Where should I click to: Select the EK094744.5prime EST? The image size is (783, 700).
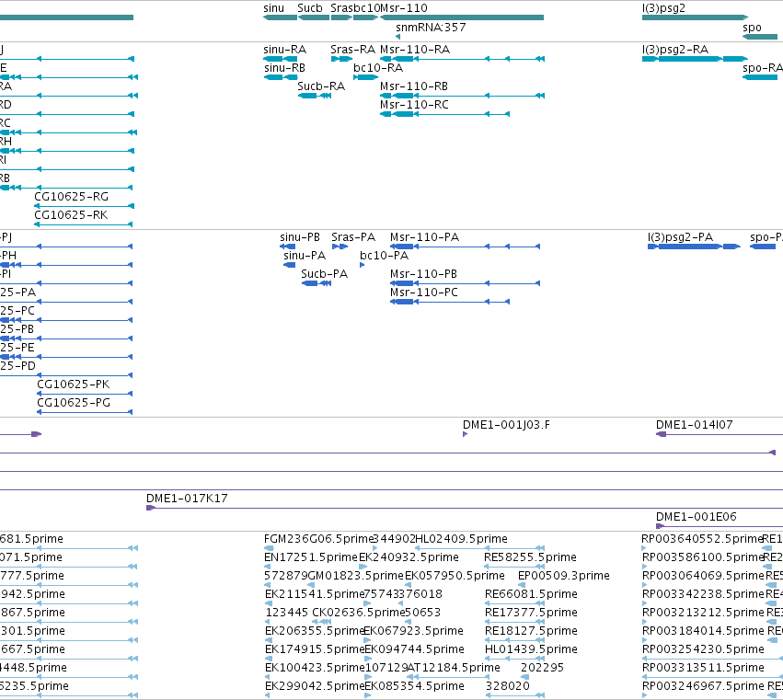tap(369, 660)
